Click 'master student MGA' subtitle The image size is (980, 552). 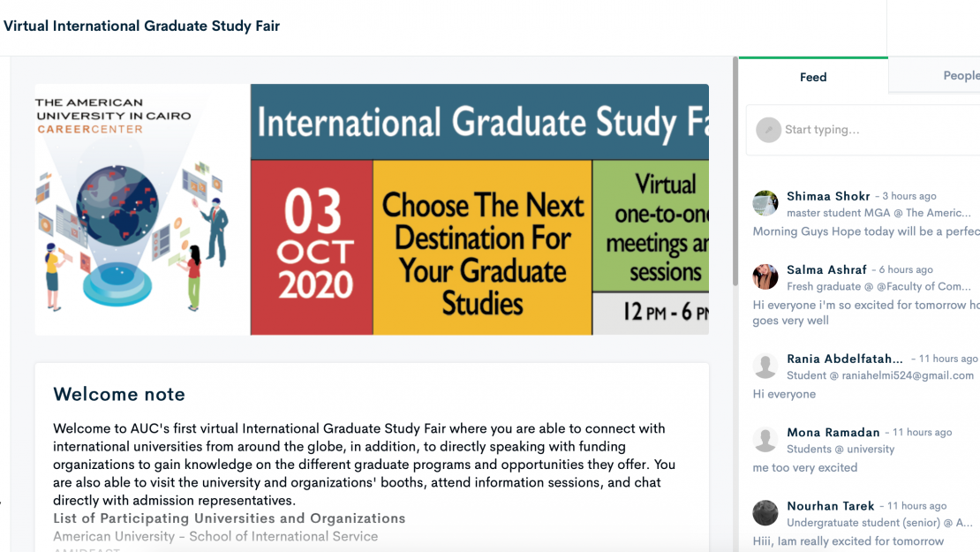click(x=878, y=213)
